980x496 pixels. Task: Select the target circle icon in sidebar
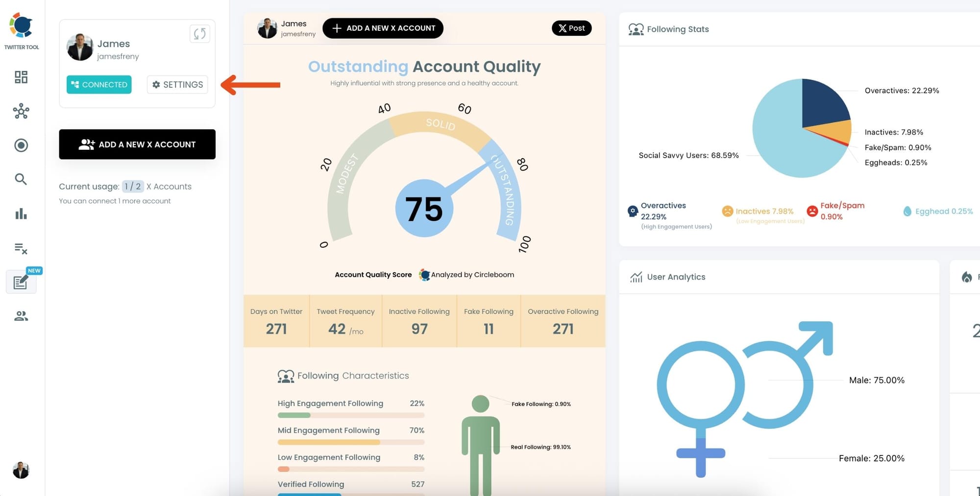coord(21,145)
